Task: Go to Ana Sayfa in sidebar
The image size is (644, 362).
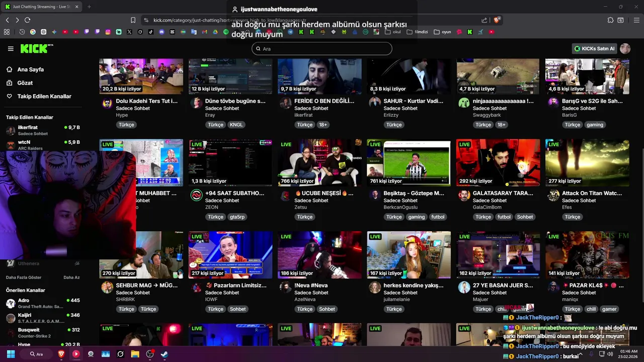Action: (30, 69)
